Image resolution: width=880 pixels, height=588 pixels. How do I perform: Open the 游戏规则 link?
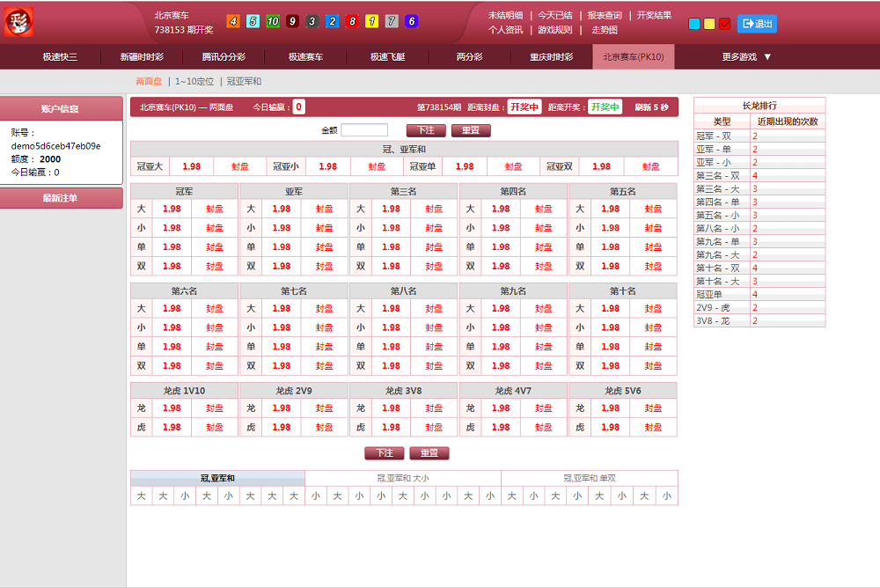coord(554,30)
